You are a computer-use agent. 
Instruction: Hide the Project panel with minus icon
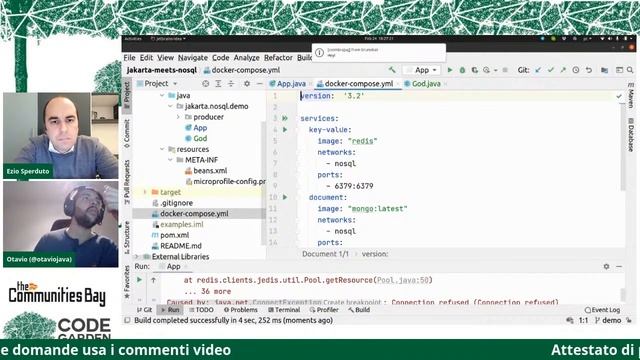click(x=259, y=84)
